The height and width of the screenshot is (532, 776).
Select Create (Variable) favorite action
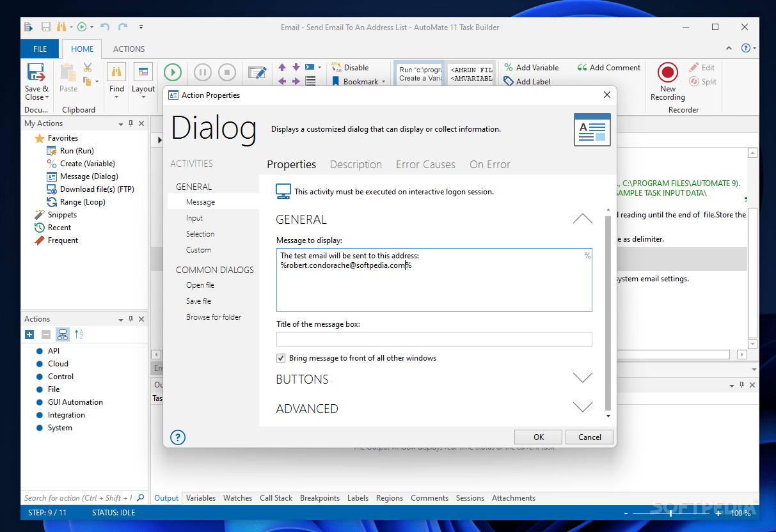point(87,164)
